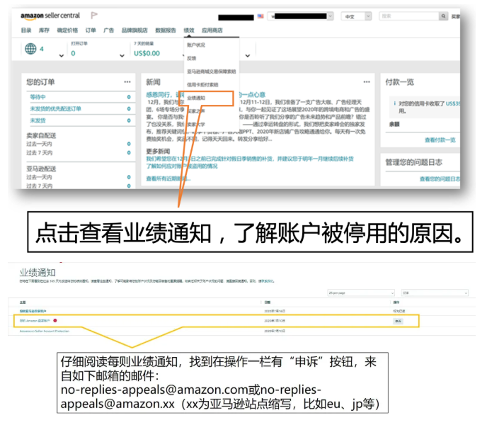Click the Amazon Seller Central logo
Viewport: 504px width, 425px height.
[x=51, y=16]
